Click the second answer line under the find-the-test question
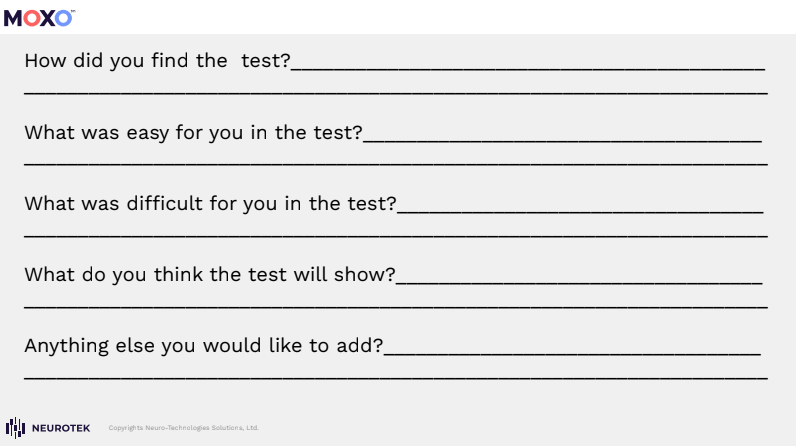The height and width of the screenshot is (446, 796). (395, 91)
